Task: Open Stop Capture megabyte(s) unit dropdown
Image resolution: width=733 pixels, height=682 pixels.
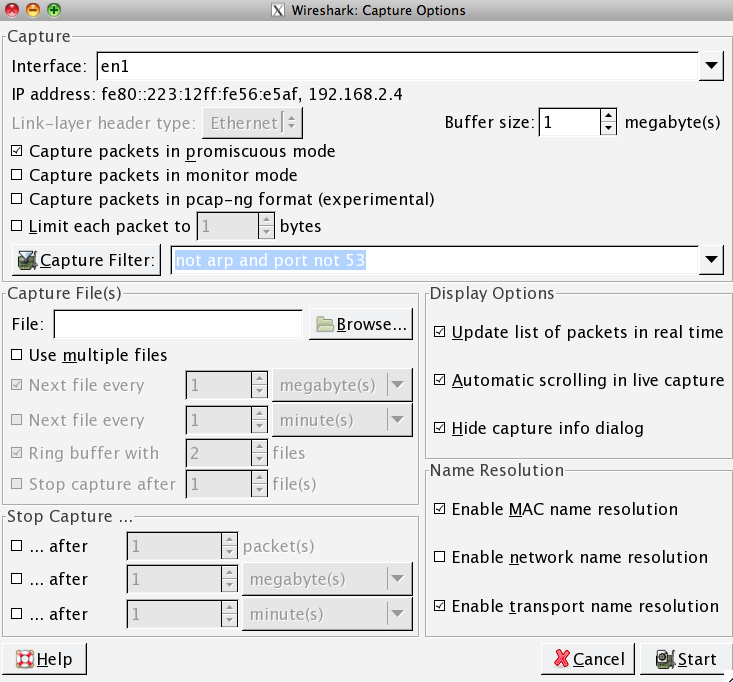Action: point(327,579)
